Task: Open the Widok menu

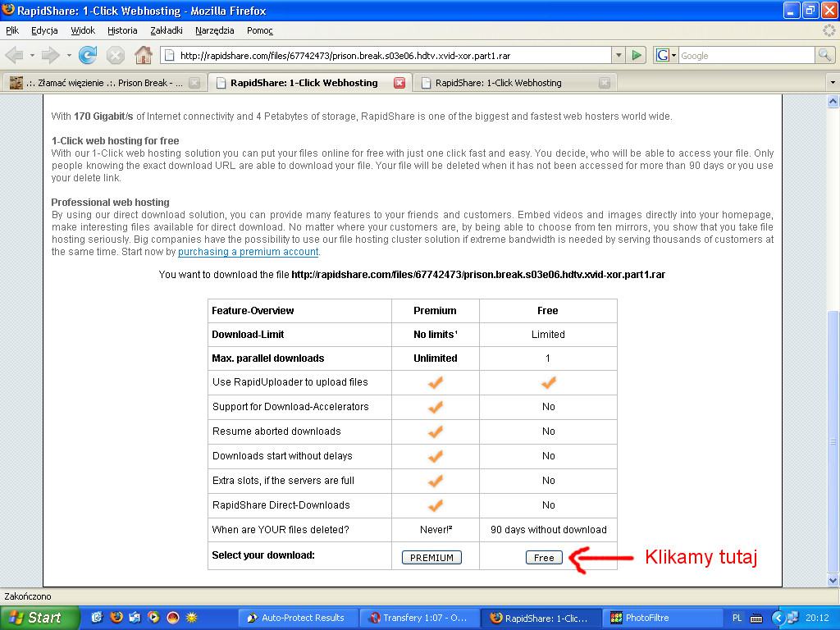Action: (83, 30)
